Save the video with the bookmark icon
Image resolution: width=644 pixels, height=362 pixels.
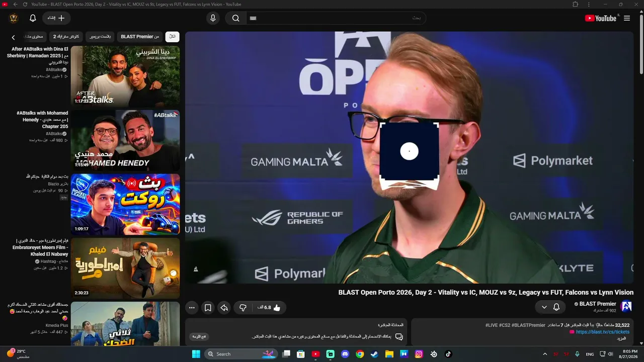207,308
